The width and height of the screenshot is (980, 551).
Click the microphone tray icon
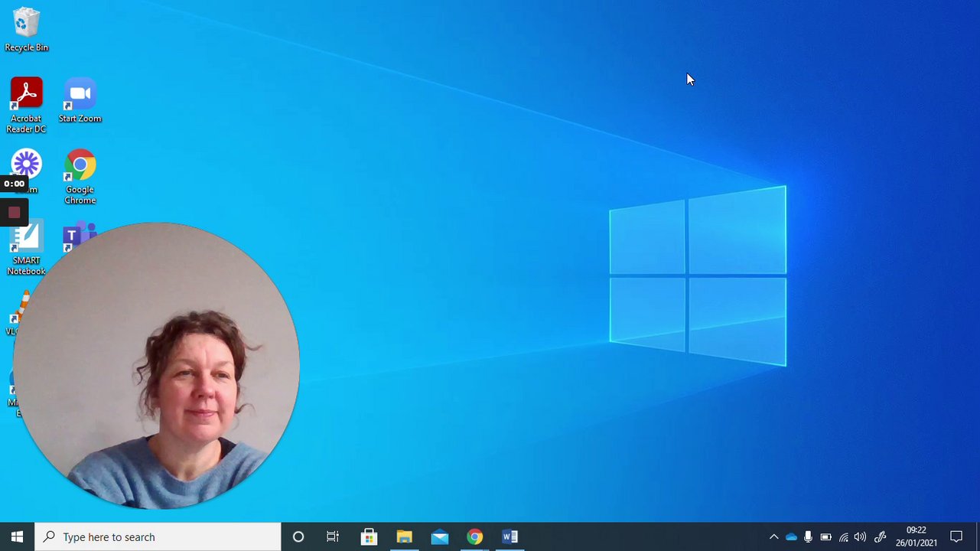click(x=808, y=536)
